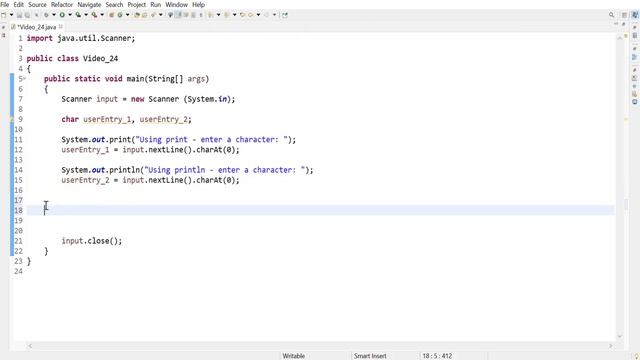Click the Open Task toolbar icon
Image resolution: width=640 pixels, height=360 pixels.
144,15
